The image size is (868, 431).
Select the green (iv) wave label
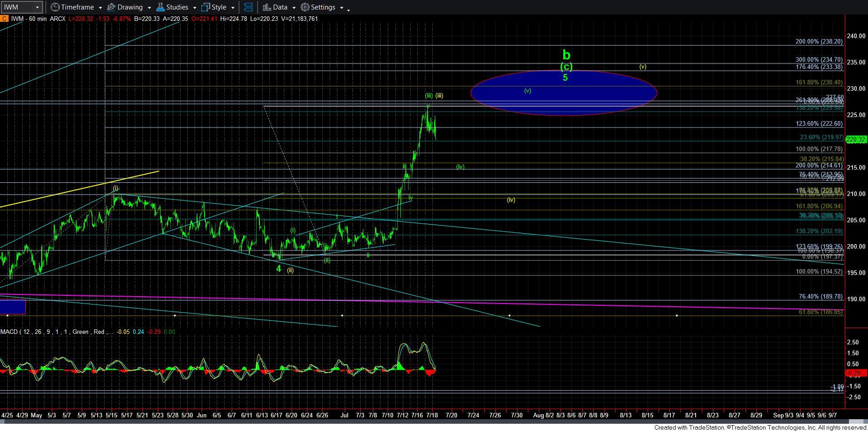click(460, 167)
